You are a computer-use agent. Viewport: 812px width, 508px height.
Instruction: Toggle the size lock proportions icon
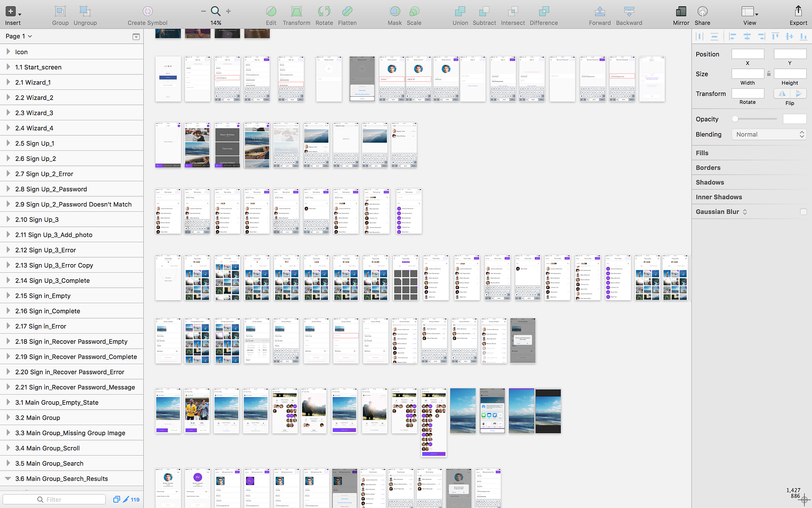(x=769, y=74)
